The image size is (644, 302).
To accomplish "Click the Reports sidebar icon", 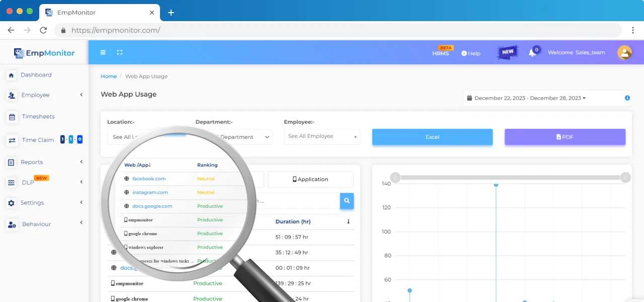I will [11, 162].
